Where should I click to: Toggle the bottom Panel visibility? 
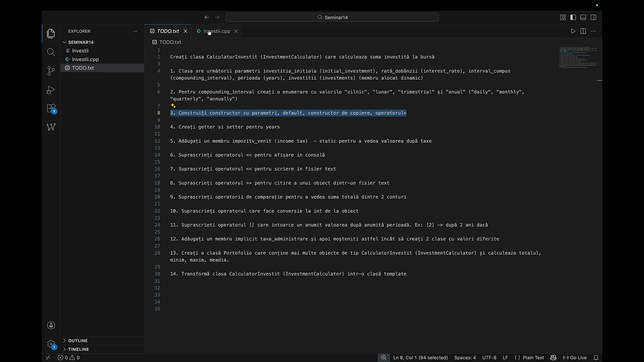pyautogui.click(x=583, y=17)
